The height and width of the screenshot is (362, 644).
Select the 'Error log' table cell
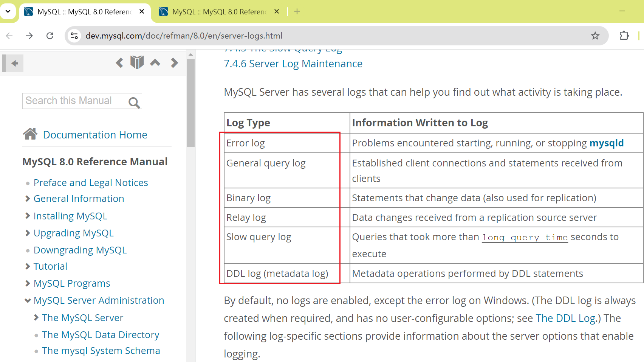coord(287,143)
